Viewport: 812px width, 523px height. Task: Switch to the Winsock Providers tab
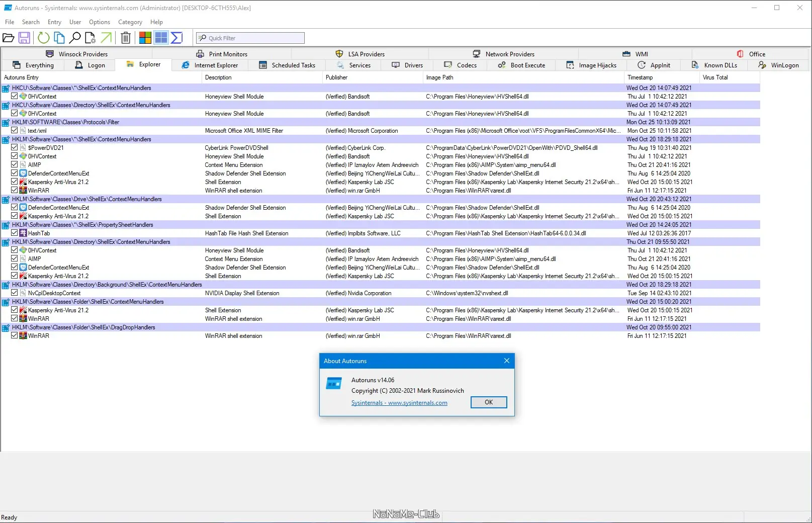click(x=77, y=54)
